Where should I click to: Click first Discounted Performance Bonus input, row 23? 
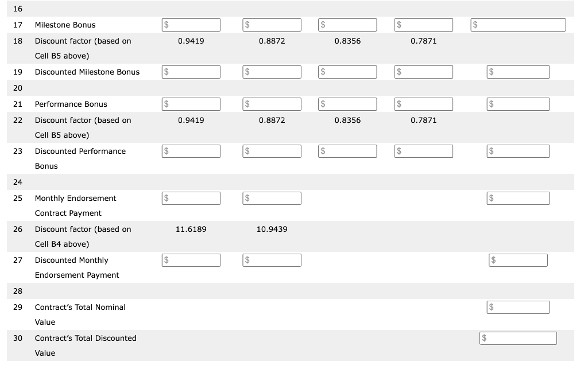191,152
